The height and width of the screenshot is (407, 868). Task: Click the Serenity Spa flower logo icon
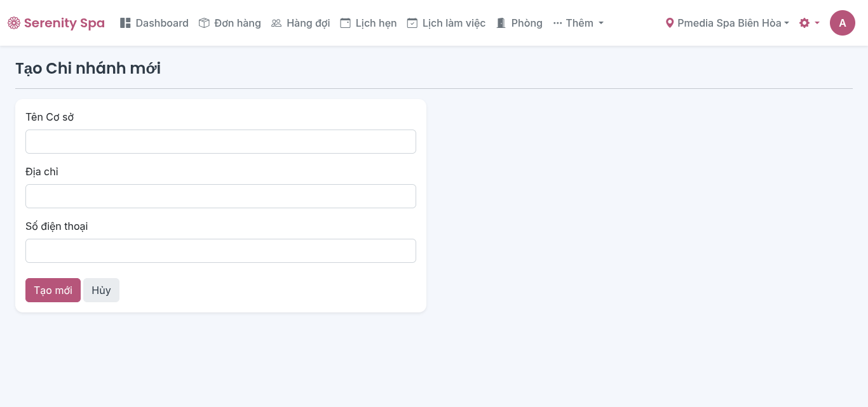[x=14, y=23]
